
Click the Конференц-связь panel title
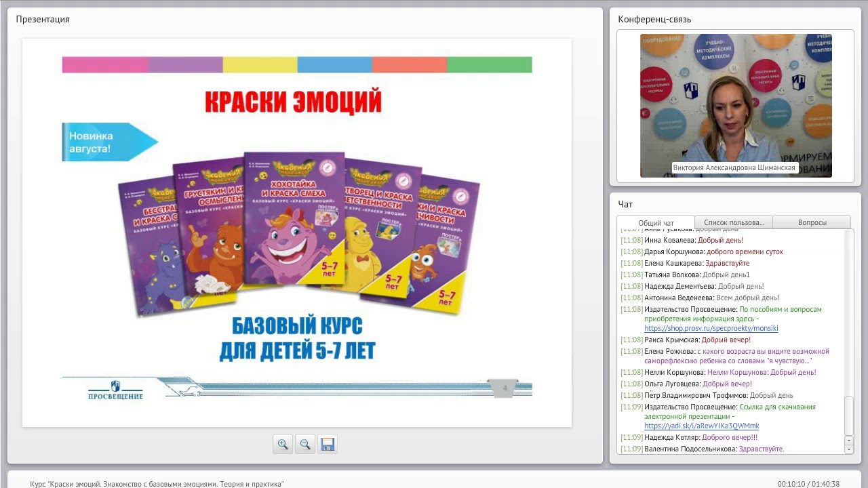coord(654,19)
